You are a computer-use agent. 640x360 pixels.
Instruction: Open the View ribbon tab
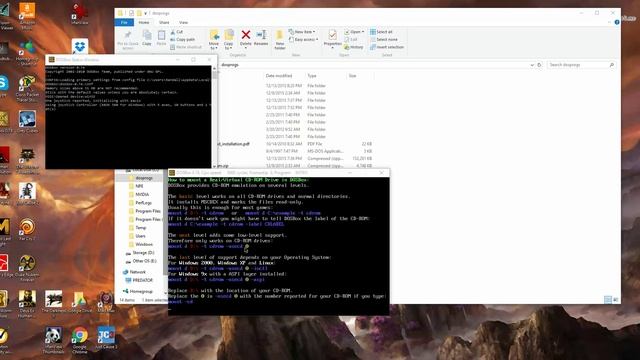(183, 22)
